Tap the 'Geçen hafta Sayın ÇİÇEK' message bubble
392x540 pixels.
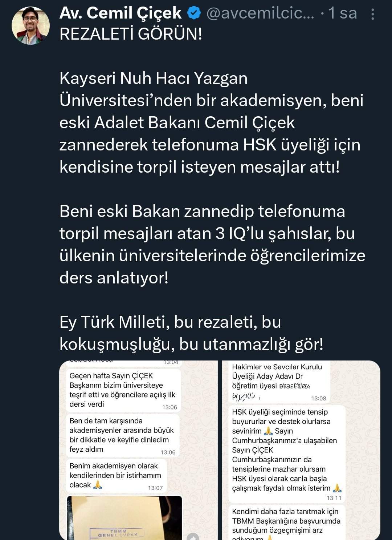[123, 390]
